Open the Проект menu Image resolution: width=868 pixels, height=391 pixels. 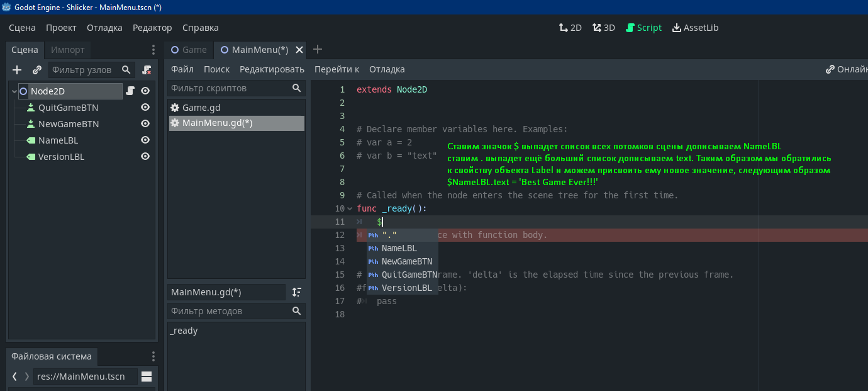61,28
